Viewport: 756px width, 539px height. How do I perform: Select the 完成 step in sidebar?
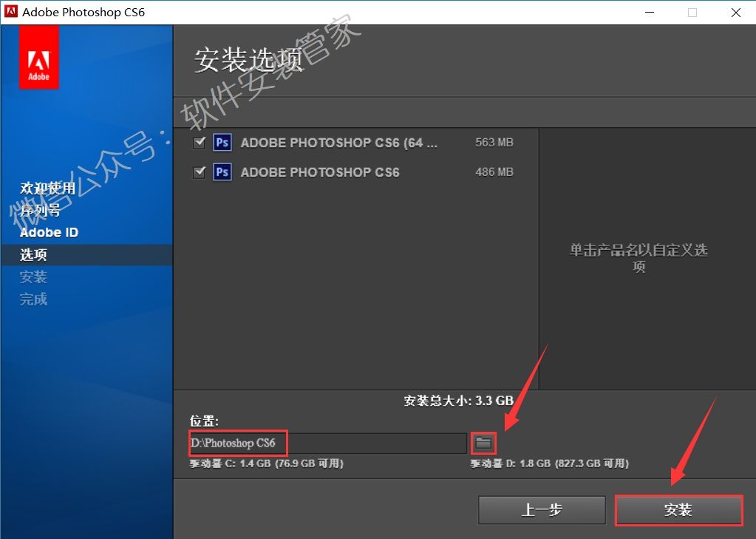pos(33,299)
